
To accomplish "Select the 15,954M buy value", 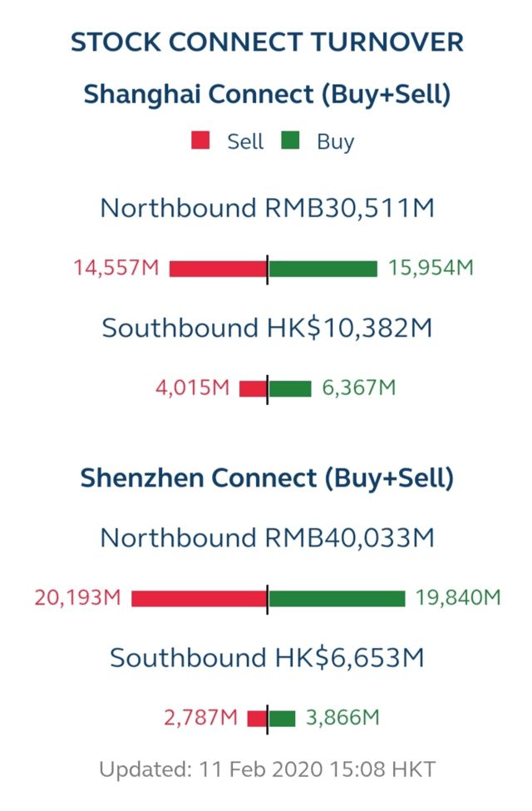I will coord(431,268).
